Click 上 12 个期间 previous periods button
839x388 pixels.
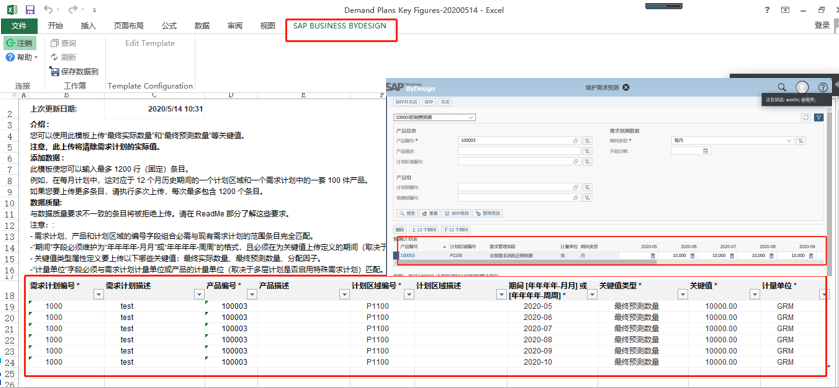424,230
